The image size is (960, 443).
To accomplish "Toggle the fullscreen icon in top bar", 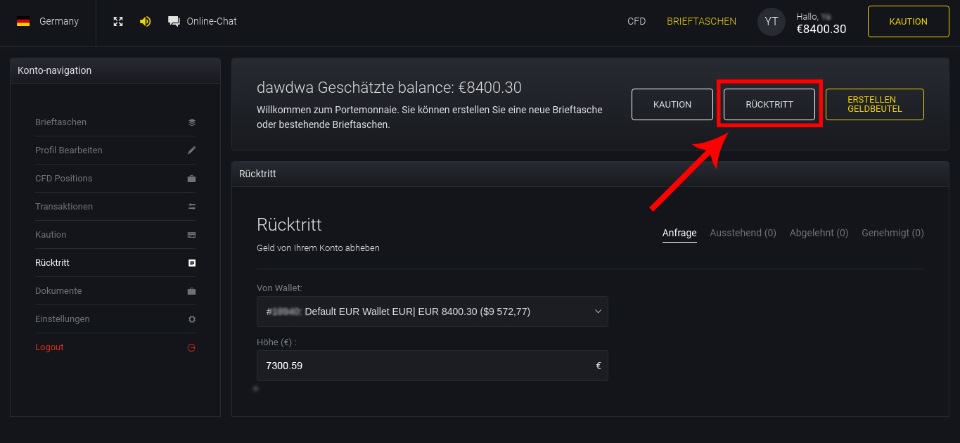I will 118,21.
